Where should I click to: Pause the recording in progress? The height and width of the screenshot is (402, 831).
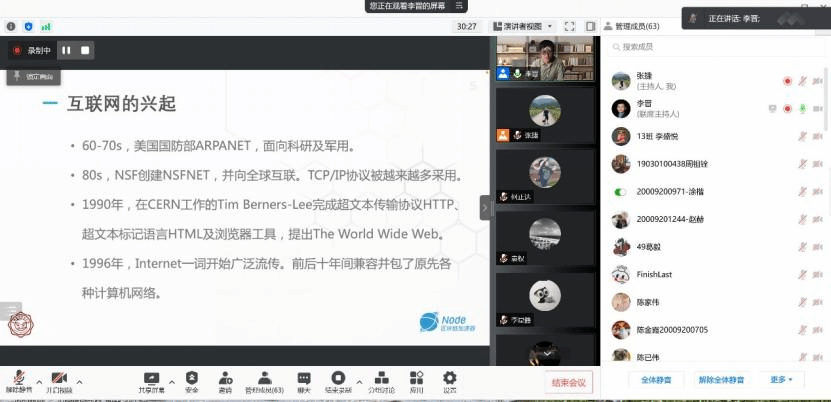pos(66,50)
